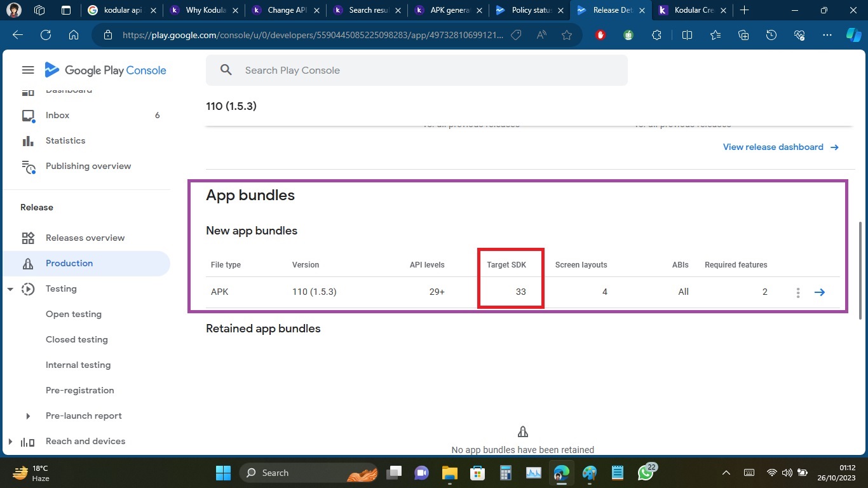The height and width of the screenshot is (488, 868).
Task: Open WhatsApp from the taskbar
Action: tap(646, 473)
